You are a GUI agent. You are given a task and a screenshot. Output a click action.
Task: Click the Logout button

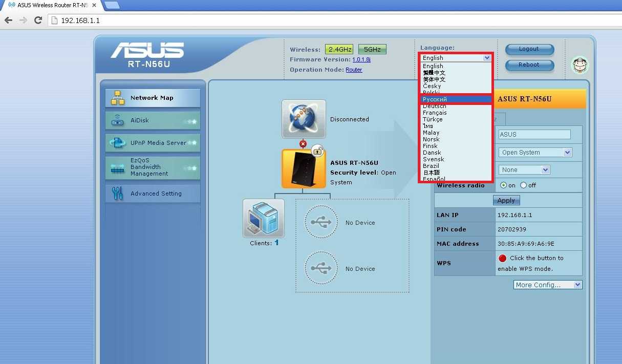tap(529, 49)
